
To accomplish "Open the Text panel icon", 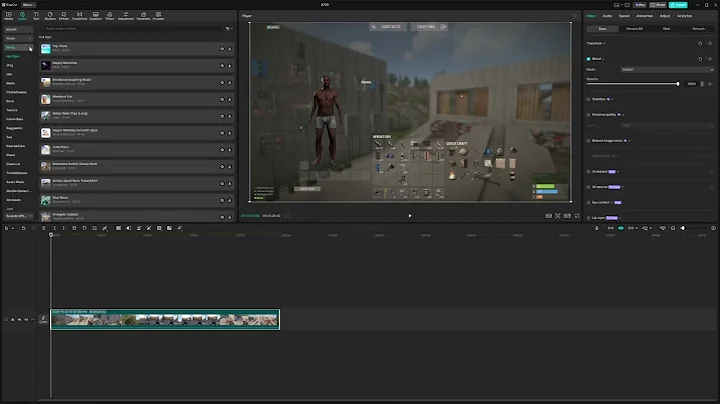I will tap(36, 16).
